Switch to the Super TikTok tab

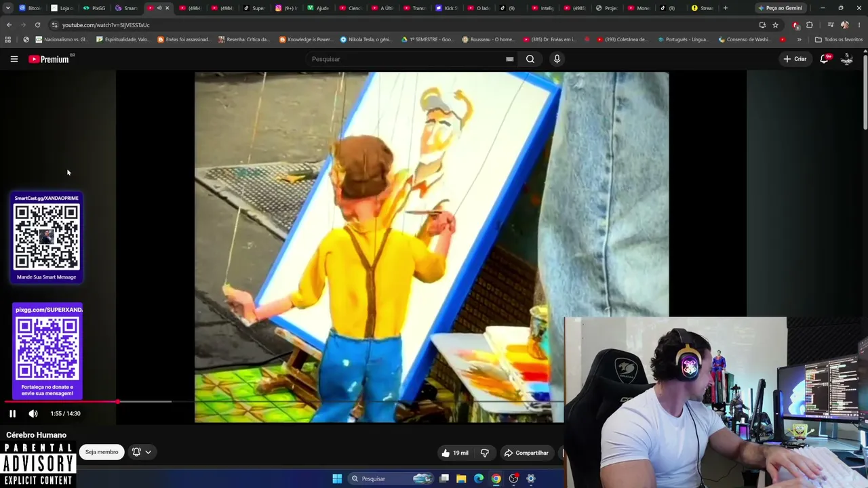pyautogui.click(x=254, y=8)
